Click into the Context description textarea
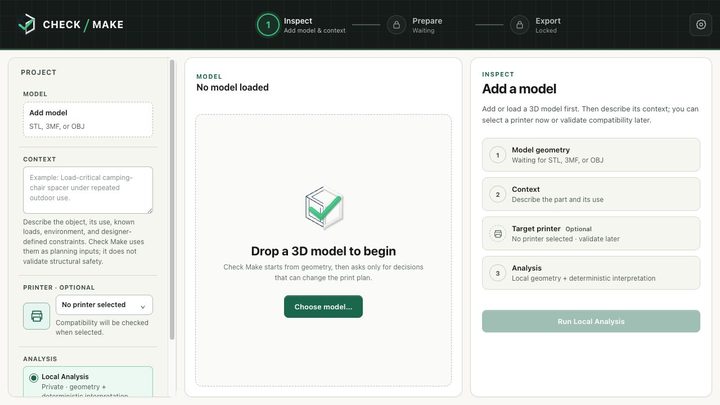Screen dimensions: 720x405 click(x=88, y=190)
